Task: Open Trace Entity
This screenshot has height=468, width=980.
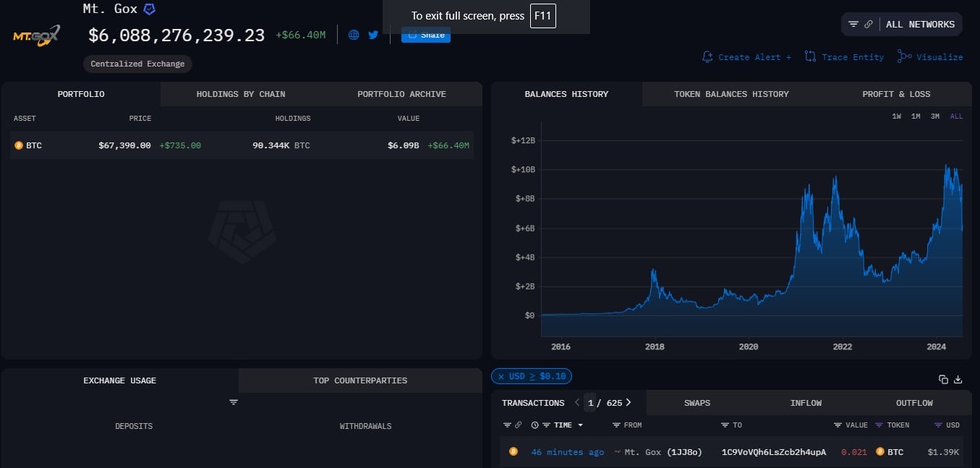Action: pyautogui.click(x=844, y=57)
